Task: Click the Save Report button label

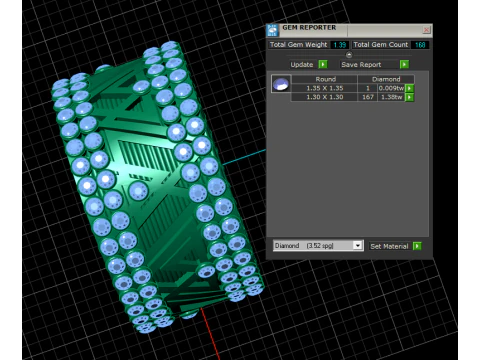Action: (x=361, y=65)
